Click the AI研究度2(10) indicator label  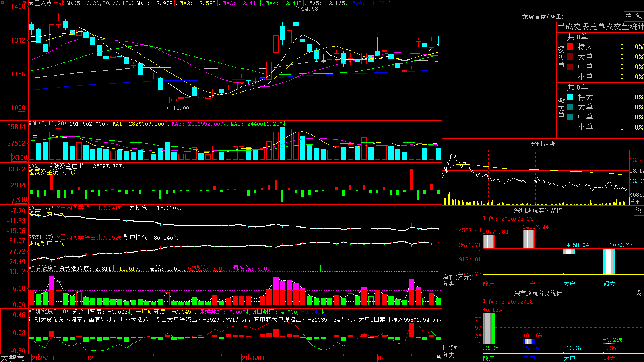[49, 311]
